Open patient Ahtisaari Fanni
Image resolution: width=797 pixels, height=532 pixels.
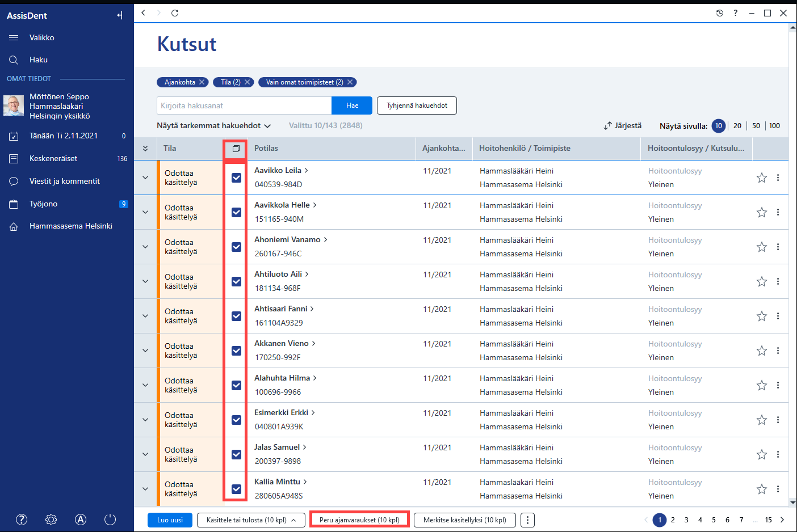(x=284, y=309)
